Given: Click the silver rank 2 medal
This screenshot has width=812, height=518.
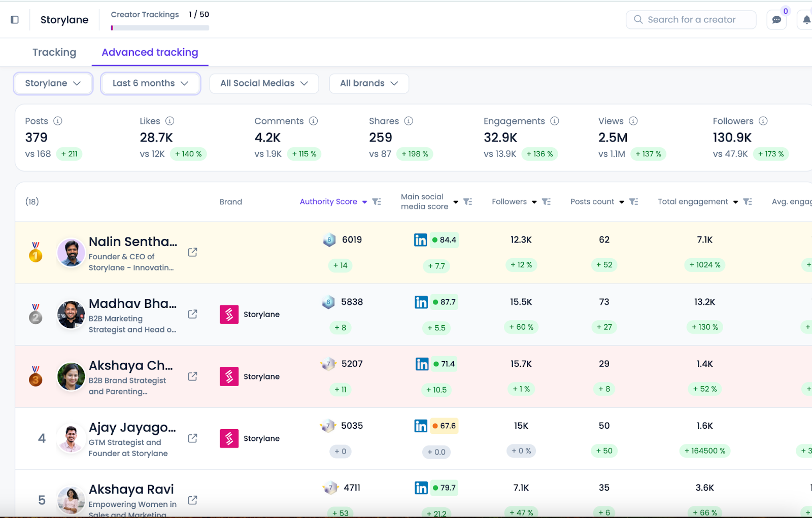Looking at the screenshot, I should (x=36, y=314).
